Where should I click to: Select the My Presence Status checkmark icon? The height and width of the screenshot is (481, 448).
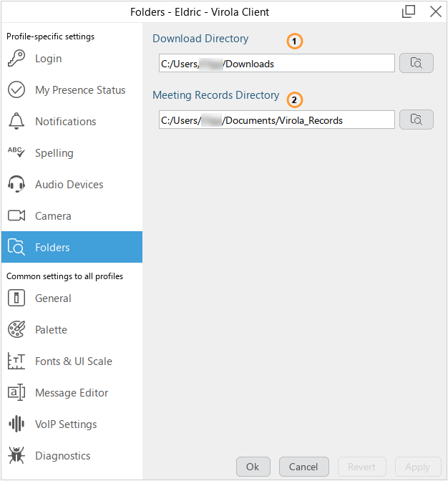tap(16, 90)
